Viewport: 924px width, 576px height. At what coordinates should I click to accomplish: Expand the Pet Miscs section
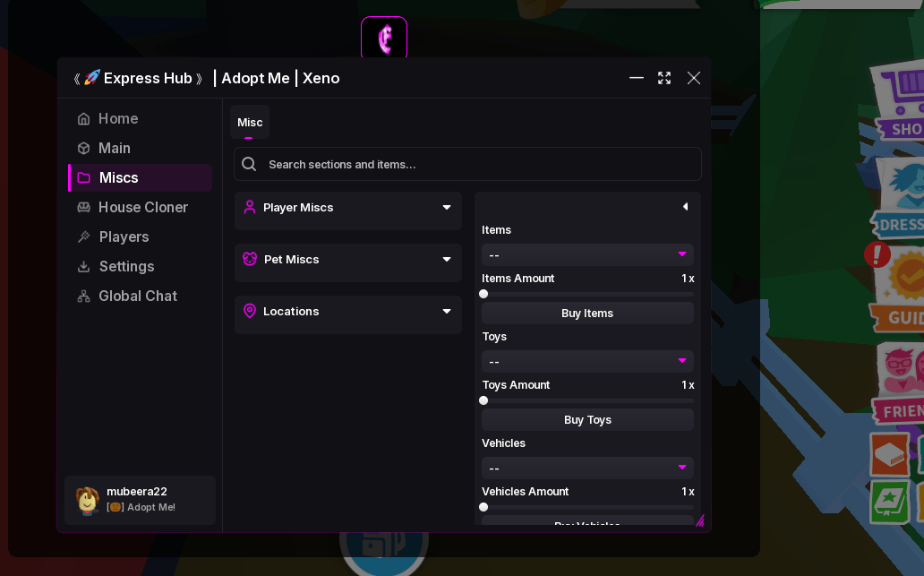(x=347, y=260)
